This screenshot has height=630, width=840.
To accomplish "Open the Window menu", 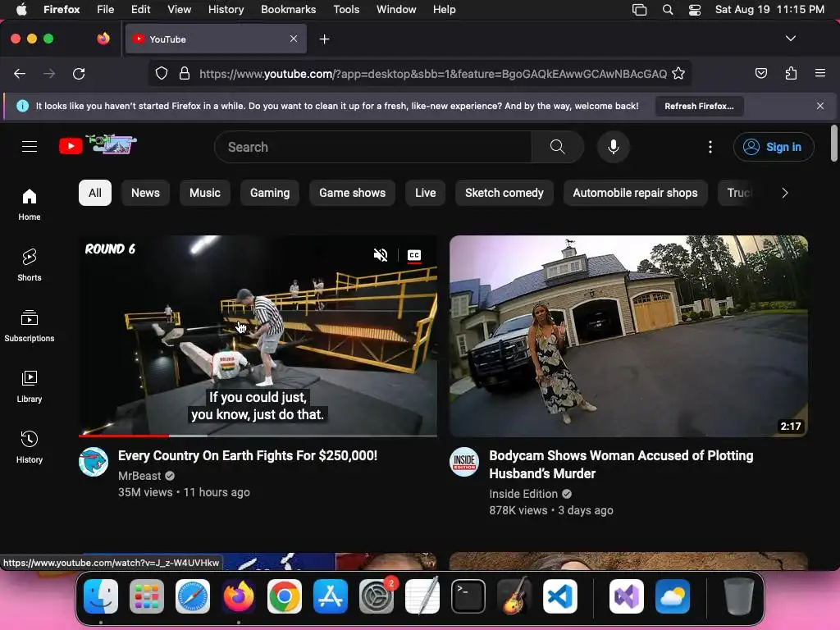I will (396, 9).
